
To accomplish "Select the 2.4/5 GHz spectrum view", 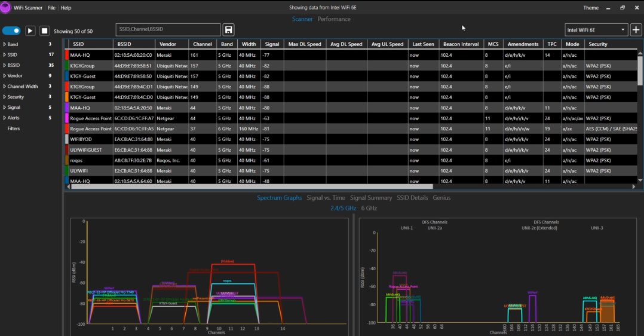I will 343,208.
